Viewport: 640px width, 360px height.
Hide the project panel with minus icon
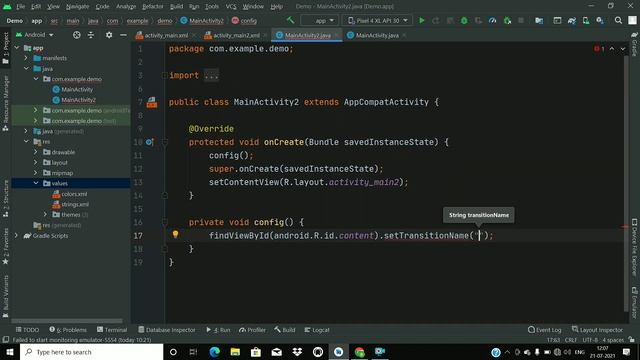click(123, 35)
